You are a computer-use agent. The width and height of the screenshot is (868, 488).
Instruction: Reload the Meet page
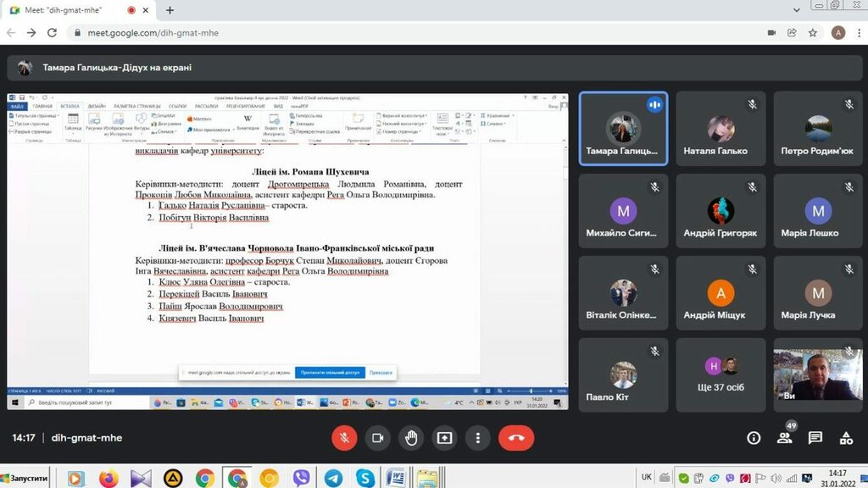53,33
